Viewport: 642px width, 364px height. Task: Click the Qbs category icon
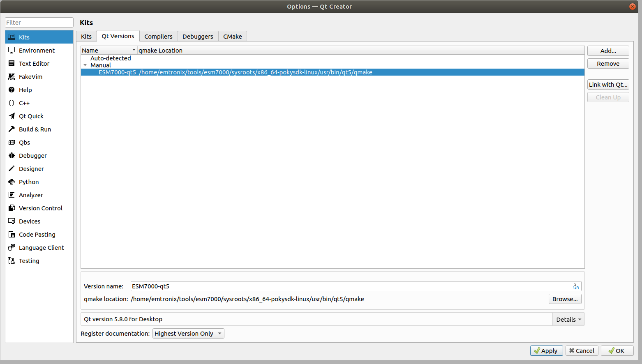tap(12, 142)
